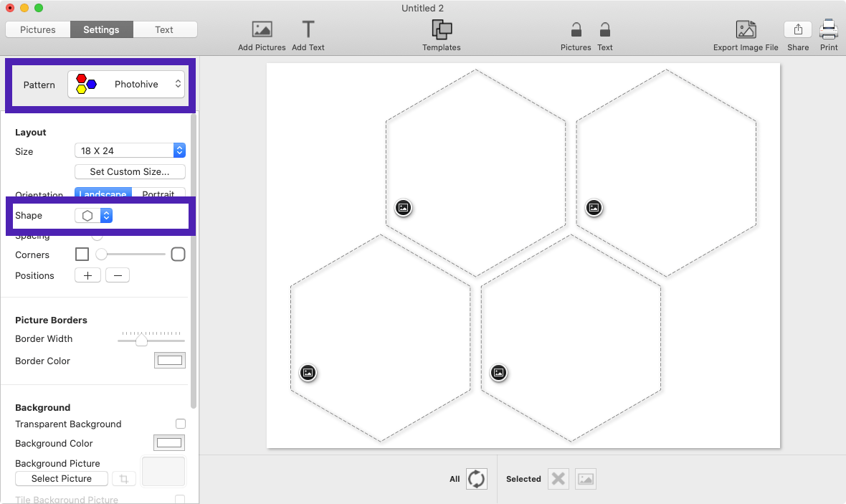
Task: Open the Templates browser
Action: click(x=441, y=29)
